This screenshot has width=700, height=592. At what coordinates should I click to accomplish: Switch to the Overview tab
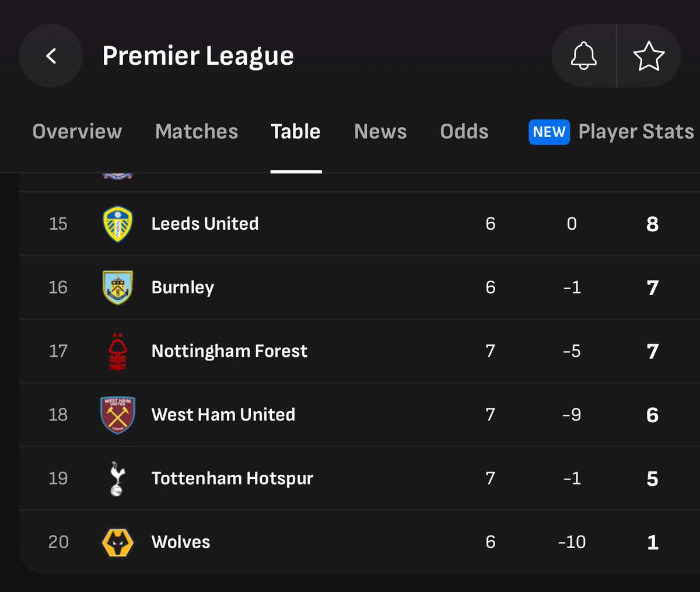point(77,132)
